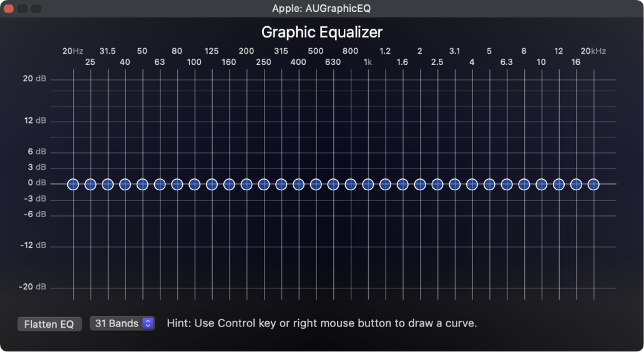The height and width of the screenshot is (352, 644).
Task: Select the 100 Hz band slider knob
Action: (x=194, y=184)
